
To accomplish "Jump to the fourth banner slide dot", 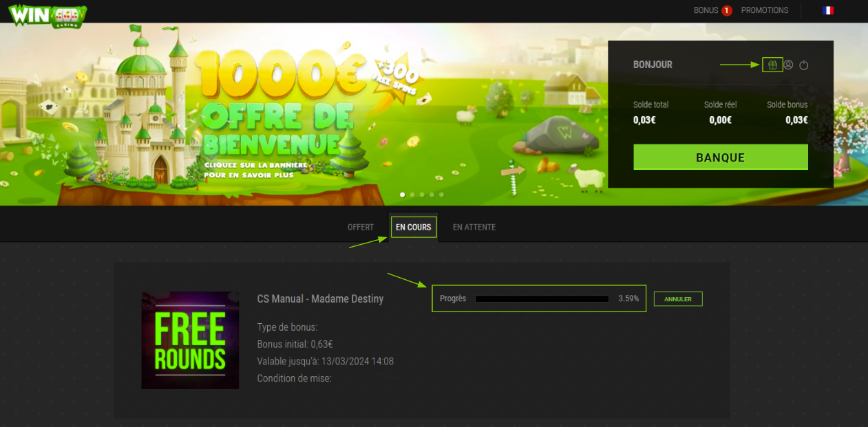I will pos(432,195).
